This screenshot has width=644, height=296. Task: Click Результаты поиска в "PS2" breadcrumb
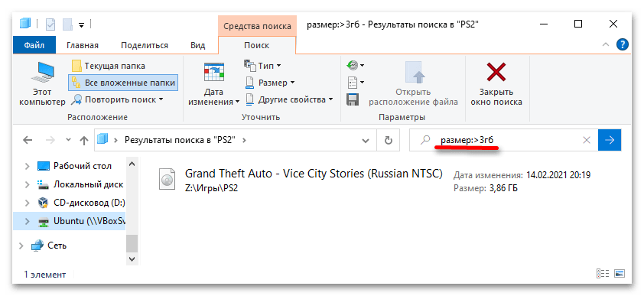tap(180, 140)
